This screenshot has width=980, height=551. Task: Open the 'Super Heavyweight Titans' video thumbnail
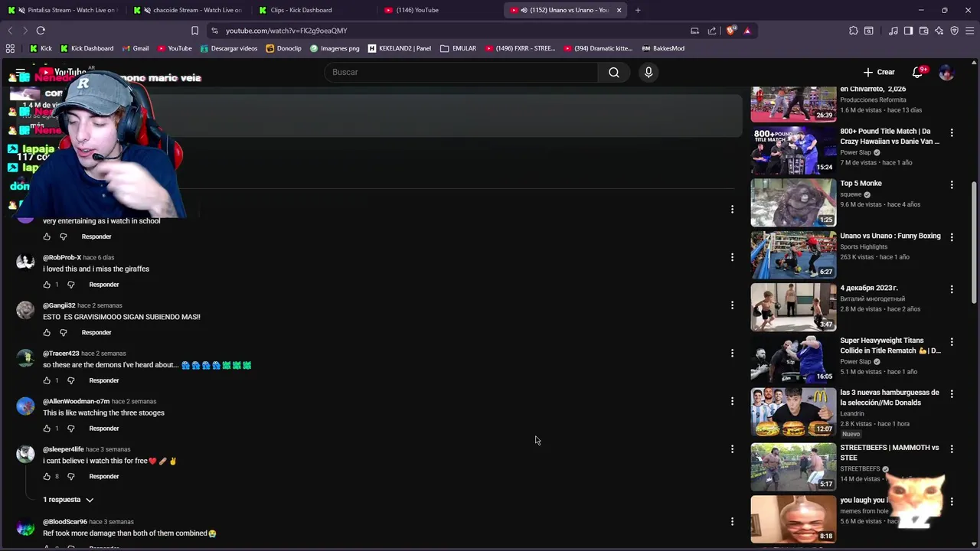(793, 360)
